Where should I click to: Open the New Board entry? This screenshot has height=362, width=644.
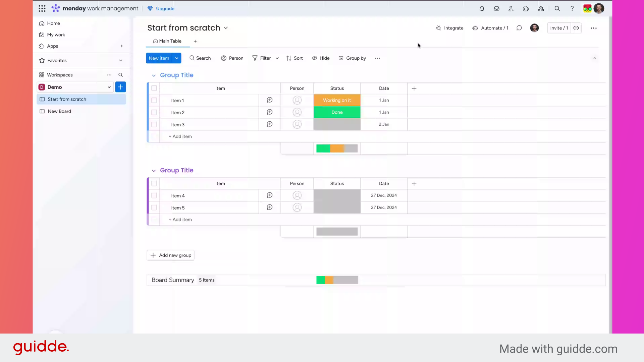(x=81, y=111)
